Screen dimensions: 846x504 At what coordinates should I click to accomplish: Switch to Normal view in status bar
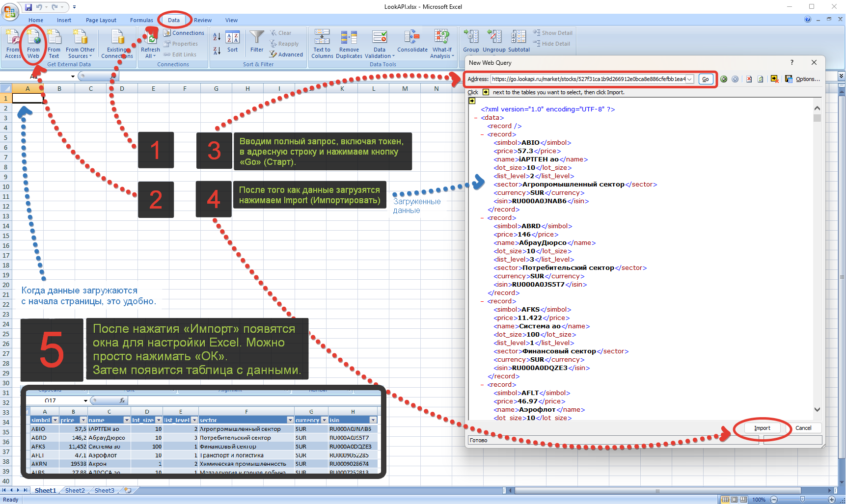pos(725,500)
